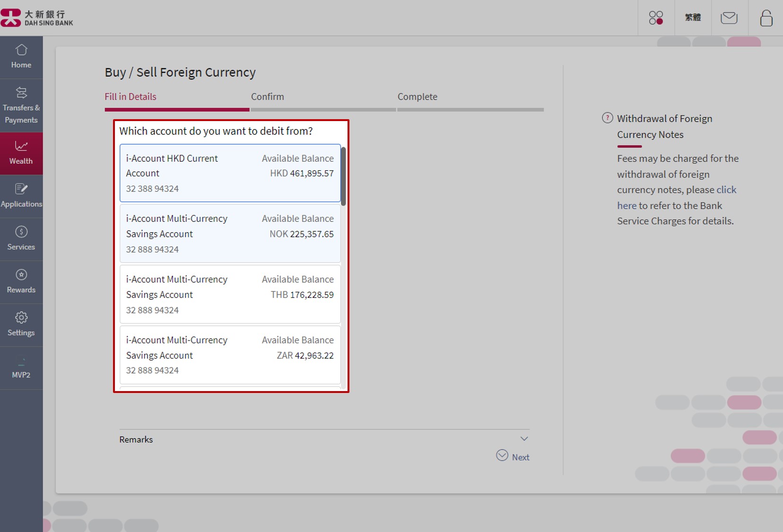Screen dimensions: 783x532
Task: Open the quick menu circles icon
Action: [x=656, y=18]
